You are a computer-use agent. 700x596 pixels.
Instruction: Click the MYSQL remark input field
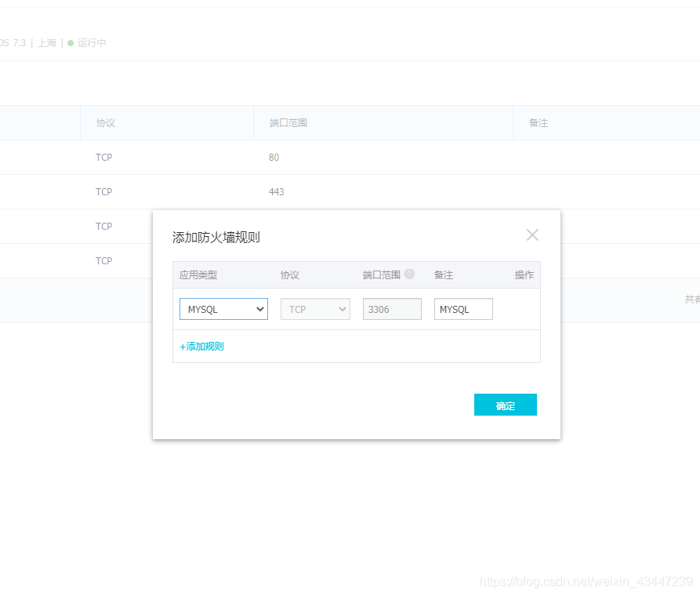(463, 309)
